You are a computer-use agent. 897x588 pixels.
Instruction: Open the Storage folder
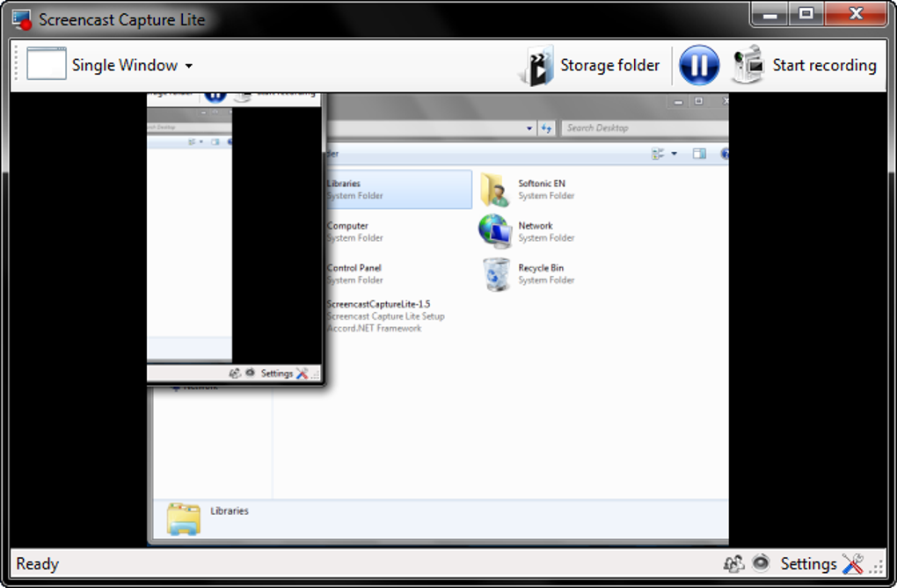tap(591, 64)
